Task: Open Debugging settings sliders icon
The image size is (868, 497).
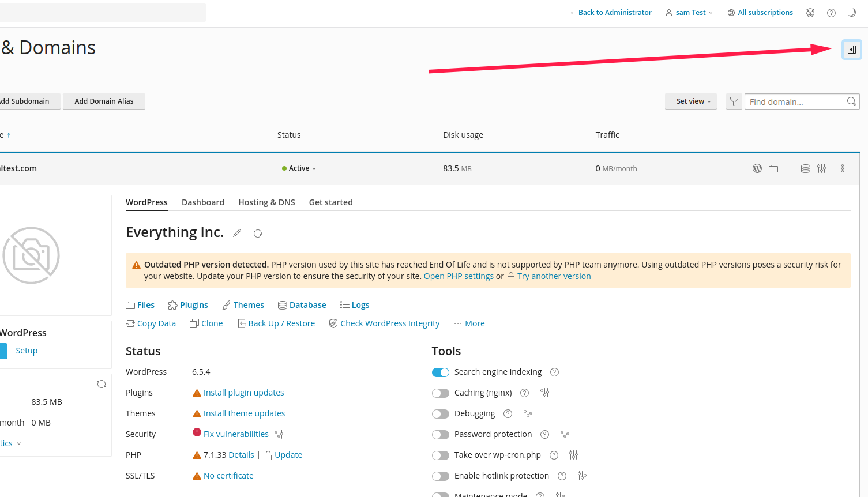Action: click(528, 413)
